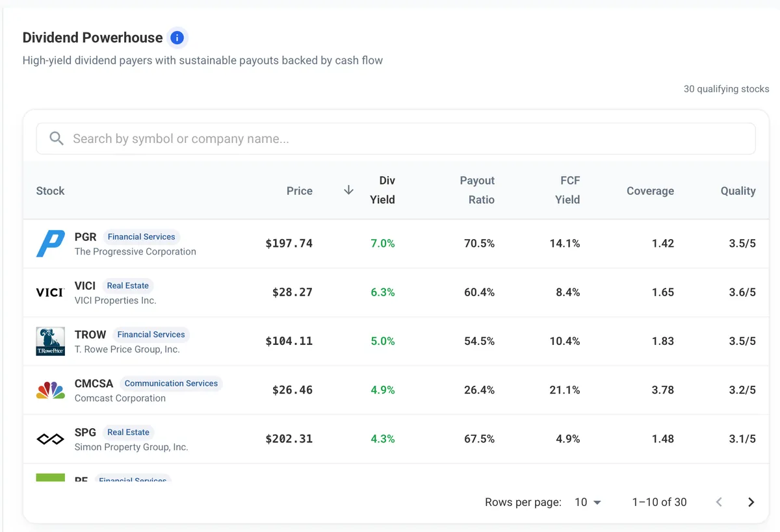The height and width of the screenshot is (532, 780).
Task: Click the Comcast peacock logo
Action: pyautogui.click(x=51, y=390)
